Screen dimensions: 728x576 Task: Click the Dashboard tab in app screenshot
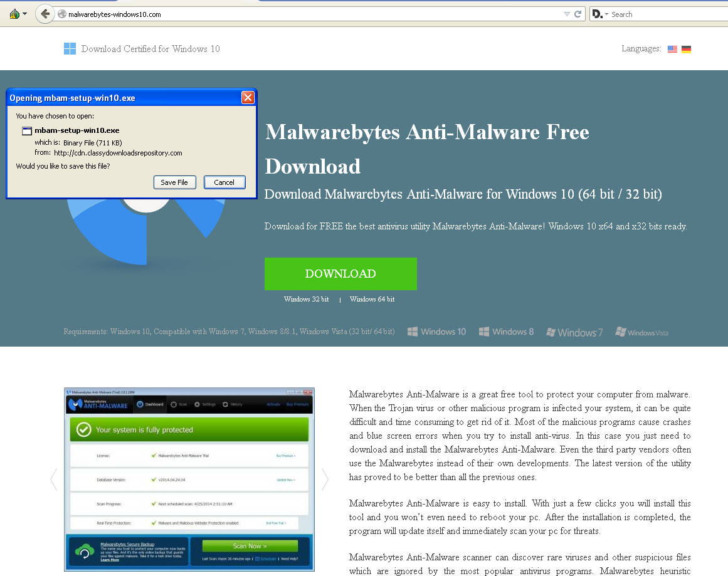[150, 404]
